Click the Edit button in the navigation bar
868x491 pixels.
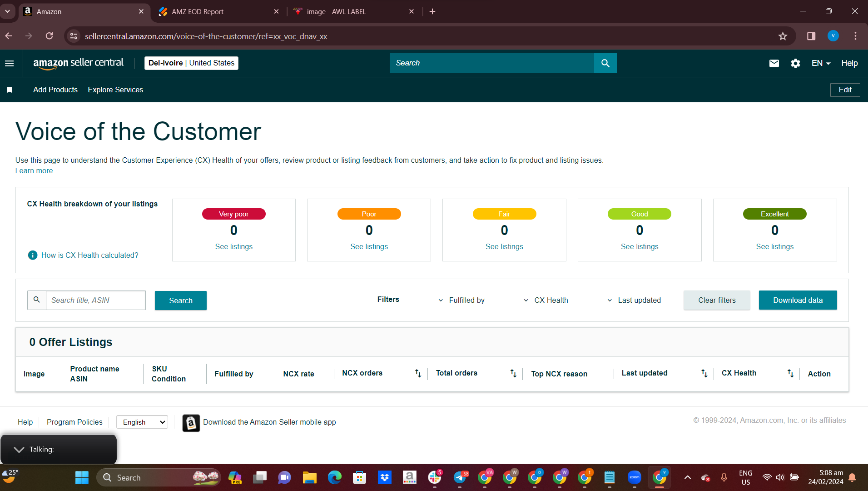(845, 90)
